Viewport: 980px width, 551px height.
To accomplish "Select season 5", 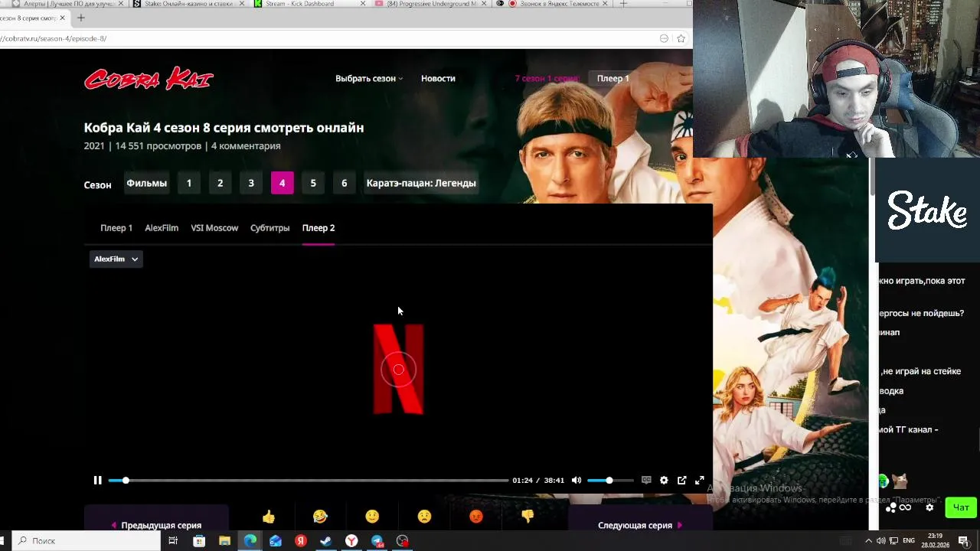I will (x=313, y=183).
